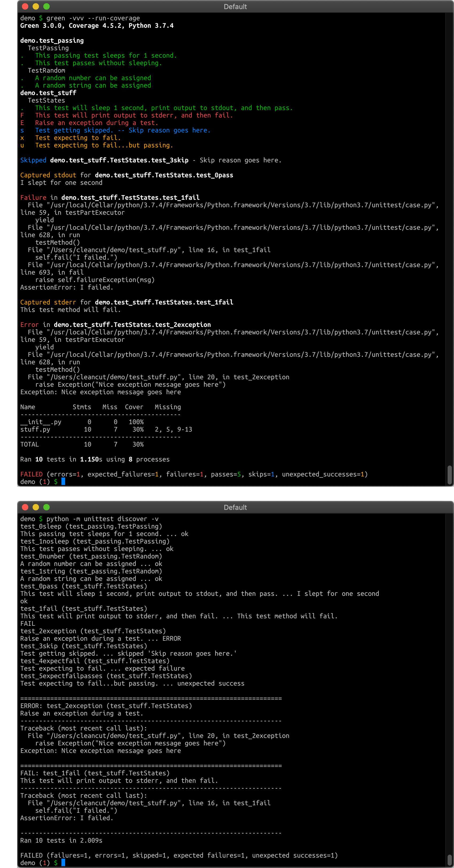Image resolution: width=454 pixels, height=868 pixels.
Task: Click the 'Captured stdout' yellow label
Action: click(48, 175)
